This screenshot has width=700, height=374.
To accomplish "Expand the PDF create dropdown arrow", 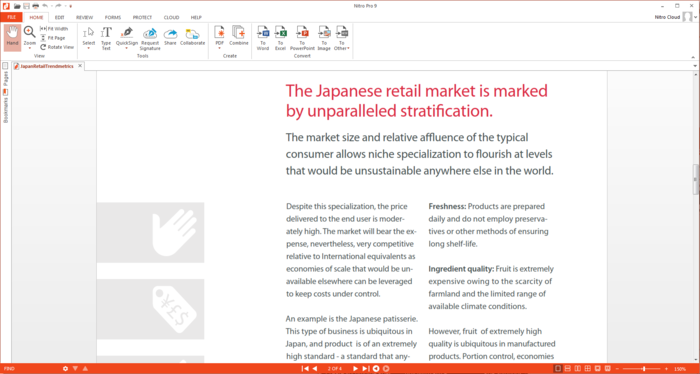I will point(219,48).
